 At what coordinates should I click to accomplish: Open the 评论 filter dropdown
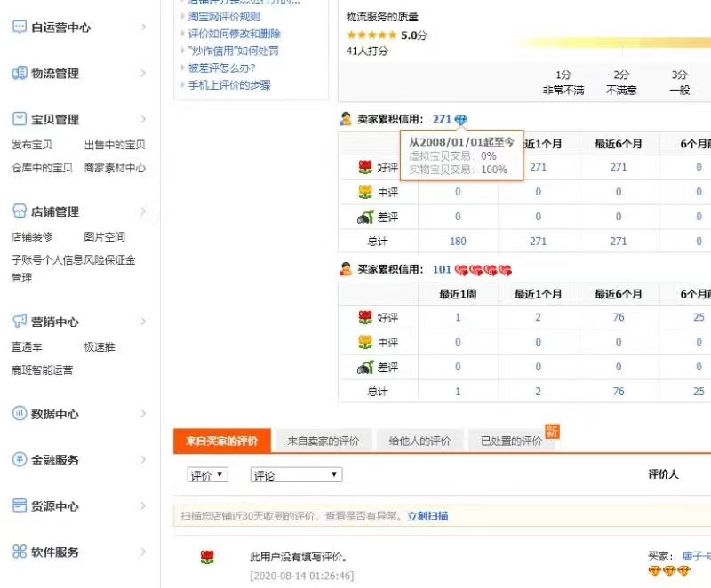point(296,474)
